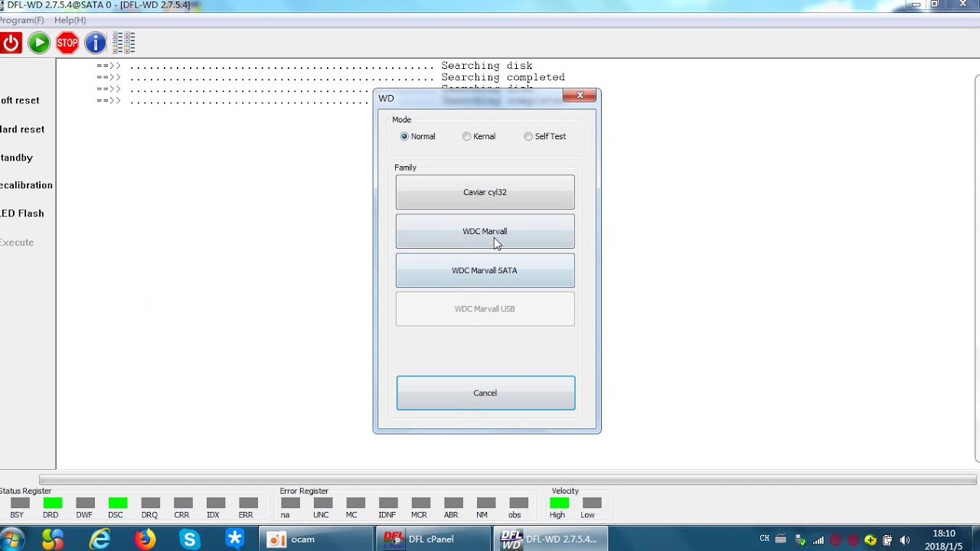Click Hard reset in left panel
The image size is (980, 551).
click(22, 129)
